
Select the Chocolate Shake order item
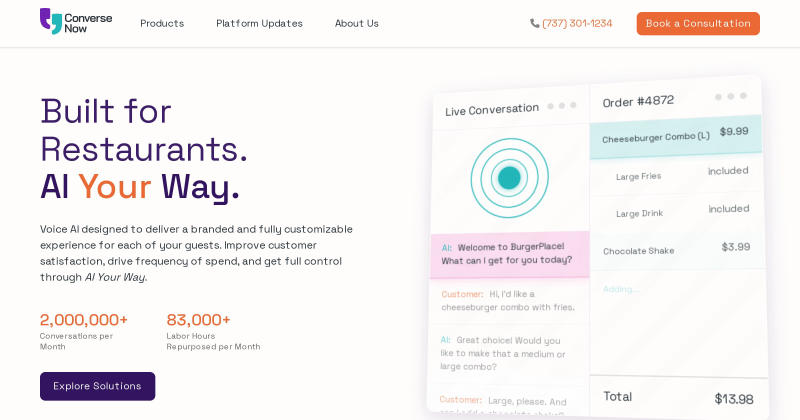coord(677,250)
